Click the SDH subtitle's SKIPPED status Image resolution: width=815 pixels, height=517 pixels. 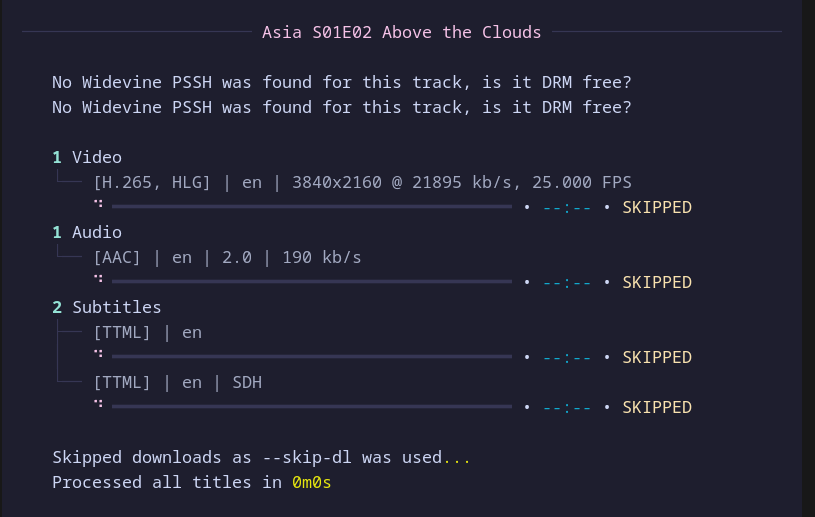657,407
